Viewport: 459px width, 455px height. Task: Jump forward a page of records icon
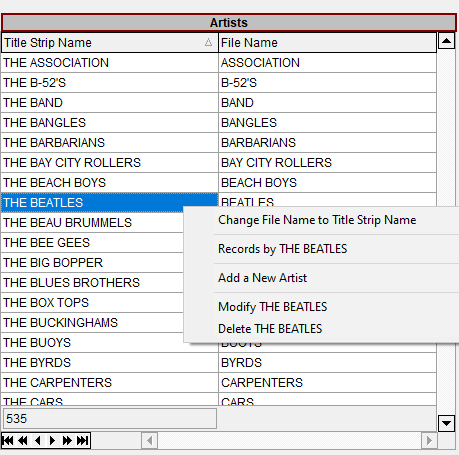67,441
